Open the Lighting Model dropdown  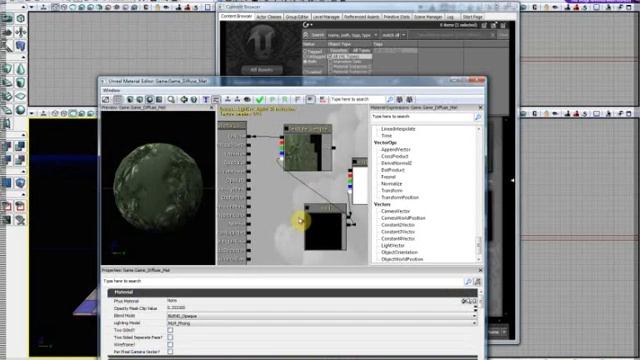322,323
